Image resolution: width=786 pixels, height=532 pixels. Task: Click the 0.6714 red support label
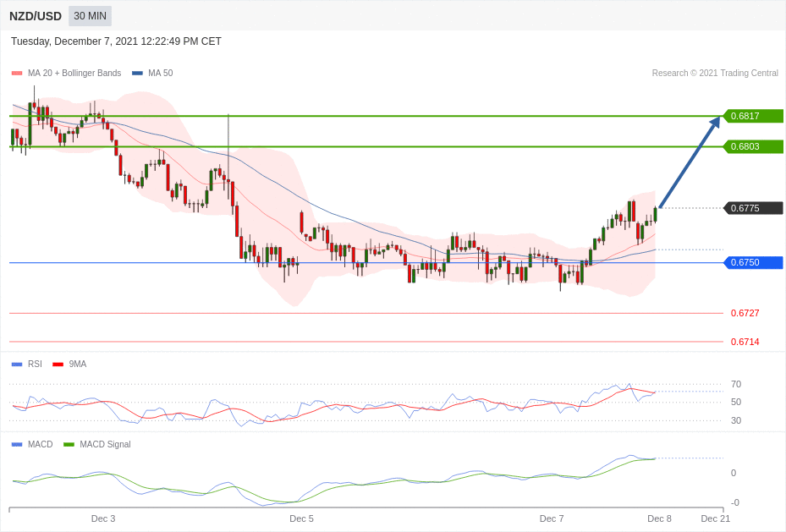click(745, 342)
